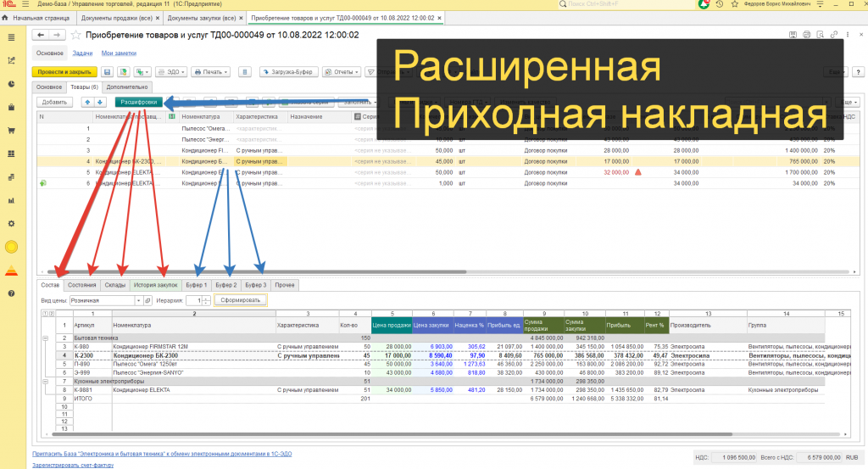Click the print icon at top right of form
Image resolution: width=868 pixels, height=469 pixels.
click(807, 34)
